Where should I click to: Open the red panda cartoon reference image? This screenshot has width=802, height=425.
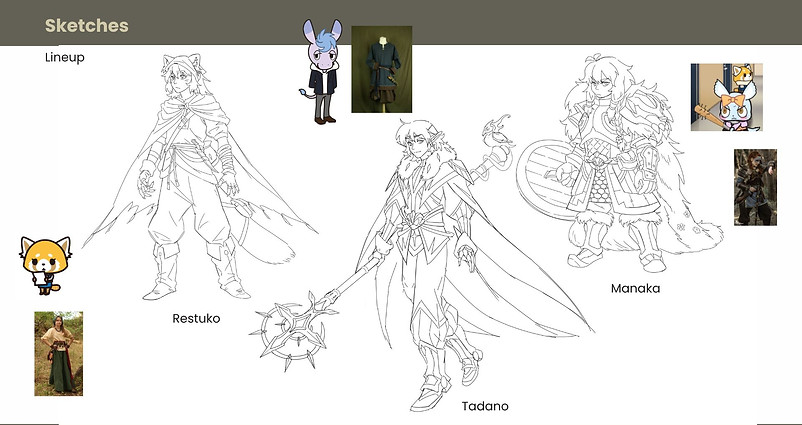click(x=46, y=265)
